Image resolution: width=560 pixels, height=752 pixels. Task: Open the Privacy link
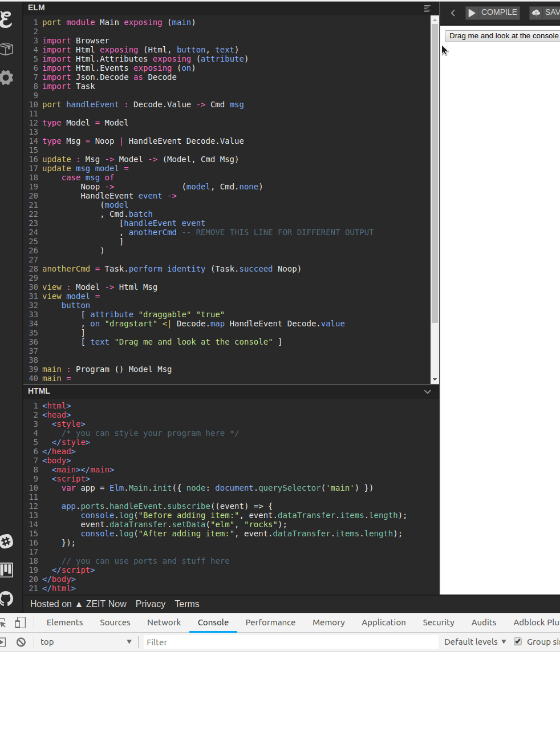pyautogui.click(x=151, y=604)
